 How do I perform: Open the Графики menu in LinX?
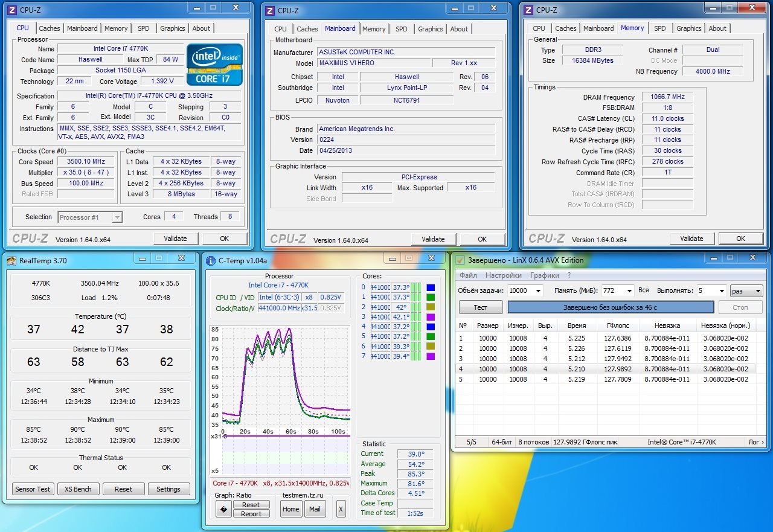click(x=544, y=275)
